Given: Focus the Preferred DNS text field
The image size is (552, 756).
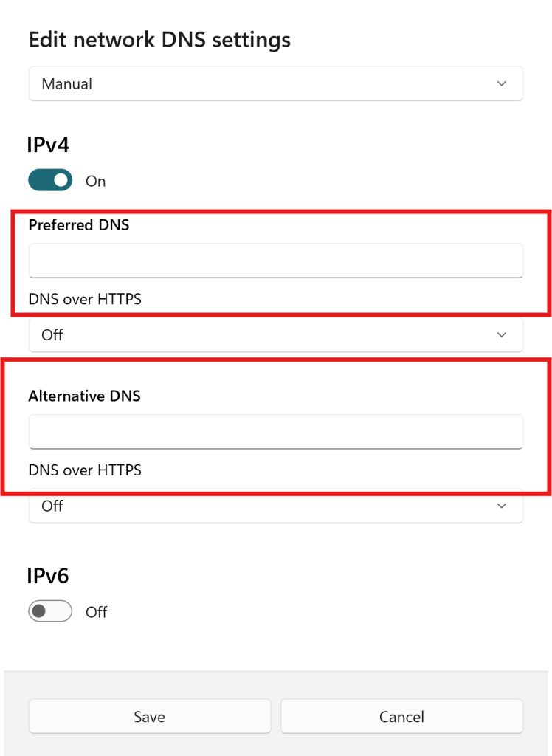Looking at the screenshot, I should click(275, 261).
